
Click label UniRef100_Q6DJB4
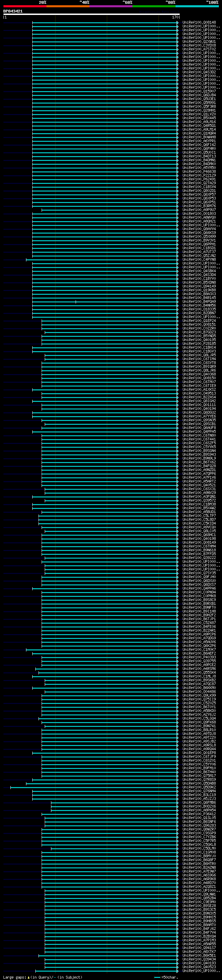coord(199,95)
